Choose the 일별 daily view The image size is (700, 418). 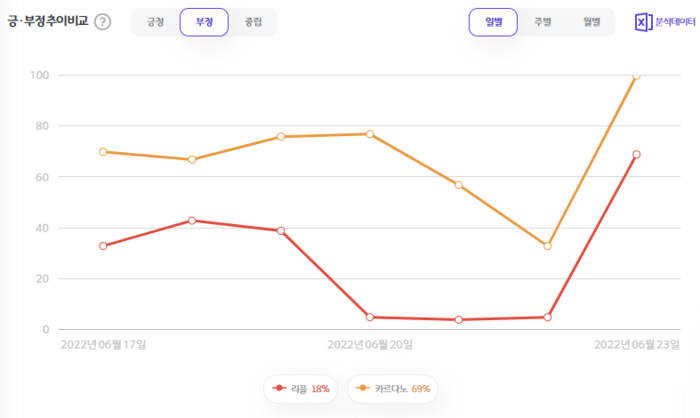click(493, 22)
